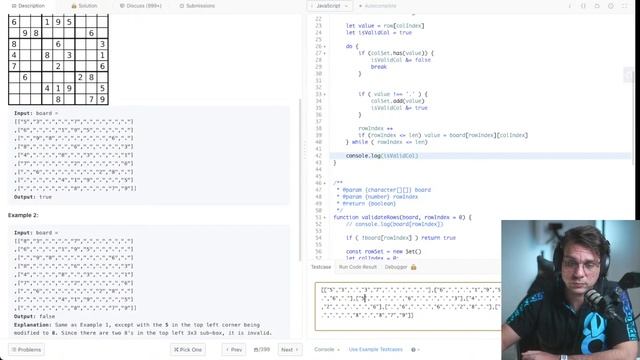The height and width of the screenshot is (360, 640).
Task: Expand the Console panel
Action: pyautogui.click(x=327, y=350)
